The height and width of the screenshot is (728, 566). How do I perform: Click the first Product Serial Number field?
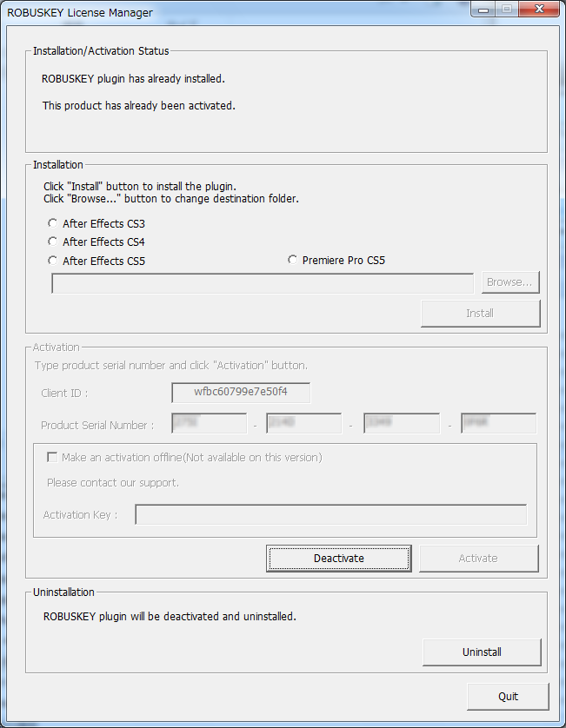pyautogui.click(x=210, y=423)
